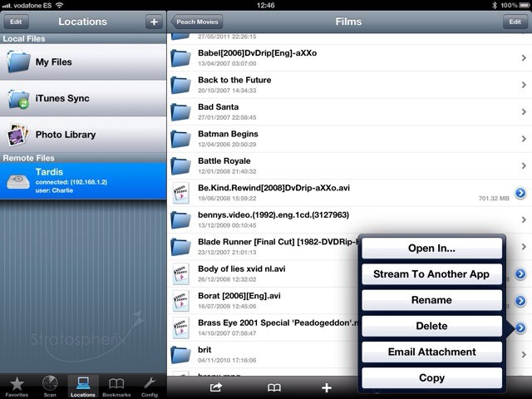The width and height of the screenshot is (532, 399).
Task: Select 'Back to the Future' text
Action: [x=234, y=80]
